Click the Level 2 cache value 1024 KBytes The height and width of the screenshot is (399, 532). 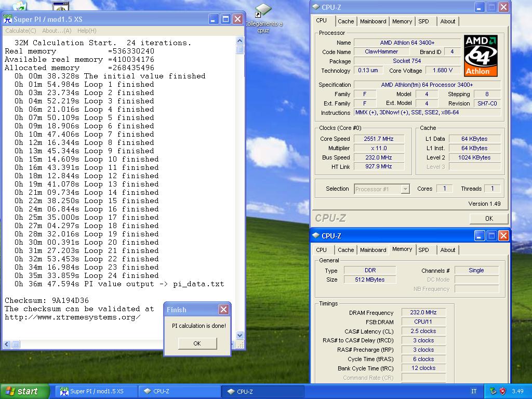click(474, 157)
